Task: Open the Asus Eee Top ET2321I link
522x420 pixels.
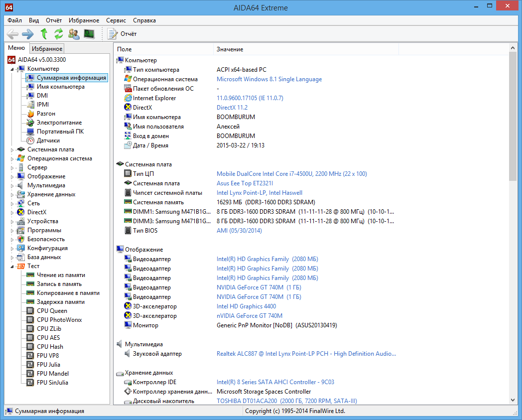Action: click(x=245, y=183)
